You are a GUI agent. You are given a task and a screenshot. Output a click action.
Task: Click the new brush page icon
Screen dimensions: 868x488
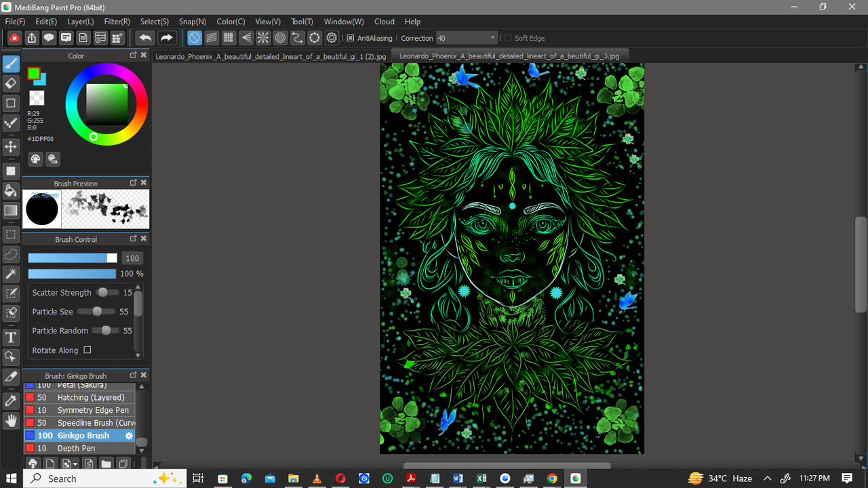point(50,464)
